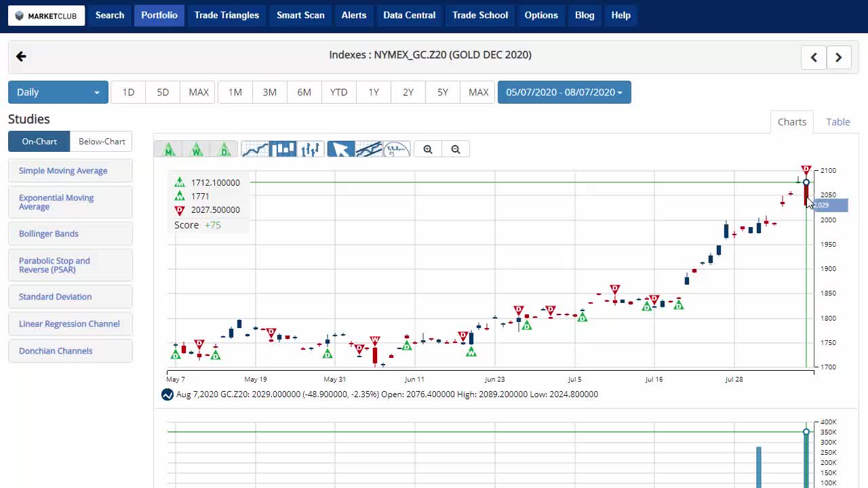Image resolution: width=868 pixels, height=488 pixels.
Task: Select the trend line drawing tool
Action: (369, 149)
